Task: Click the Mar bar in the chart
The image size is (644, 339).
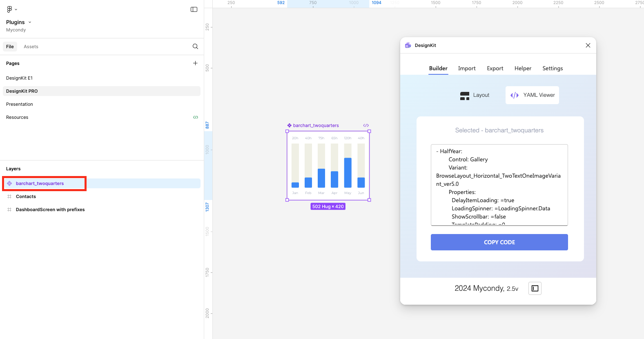Action: [x=321, y=178]
